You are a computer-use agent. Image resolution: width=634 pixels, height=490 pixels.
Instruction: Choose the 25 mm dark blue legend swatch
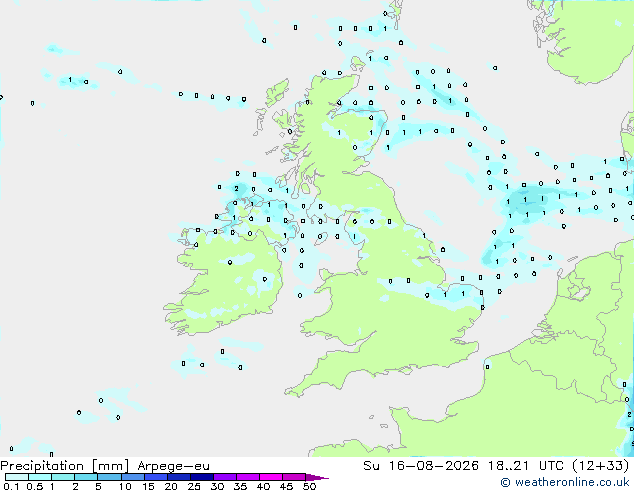point(202,477)
